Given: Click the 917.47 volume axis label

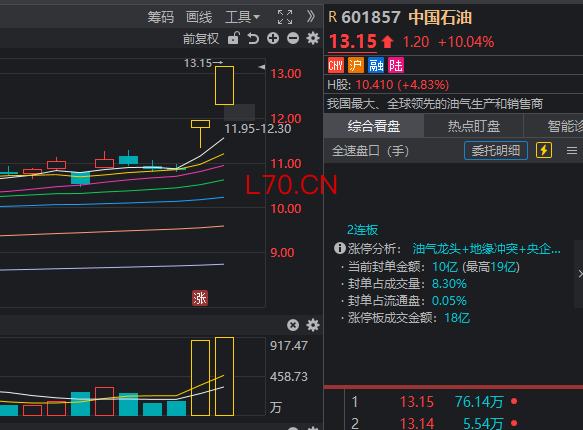Looking at the screenshot, I should [289, 346].
